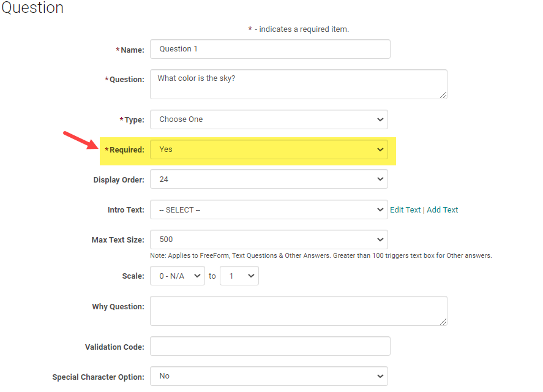Click the Name input field
The height and width of the screenshot is (392, 543).
point(269,49)
